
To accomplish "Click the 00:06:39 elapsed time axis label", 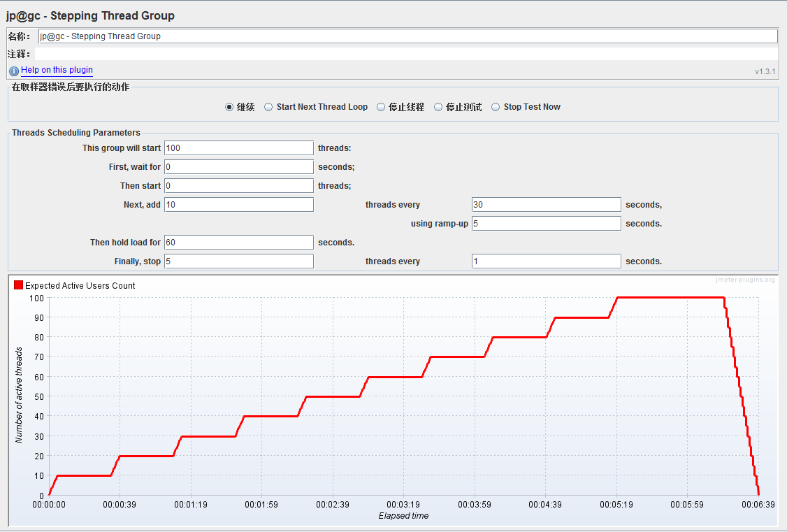I will [x=758, y=505].
